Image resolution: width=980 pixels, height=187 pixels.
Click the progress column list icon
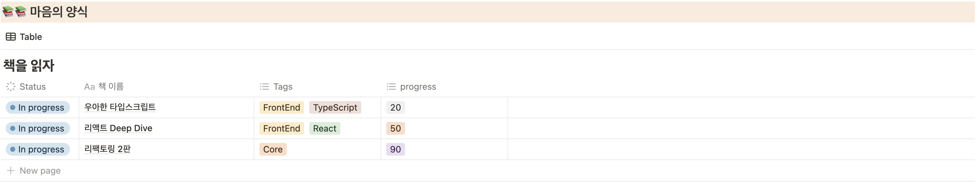pos(391,87)
